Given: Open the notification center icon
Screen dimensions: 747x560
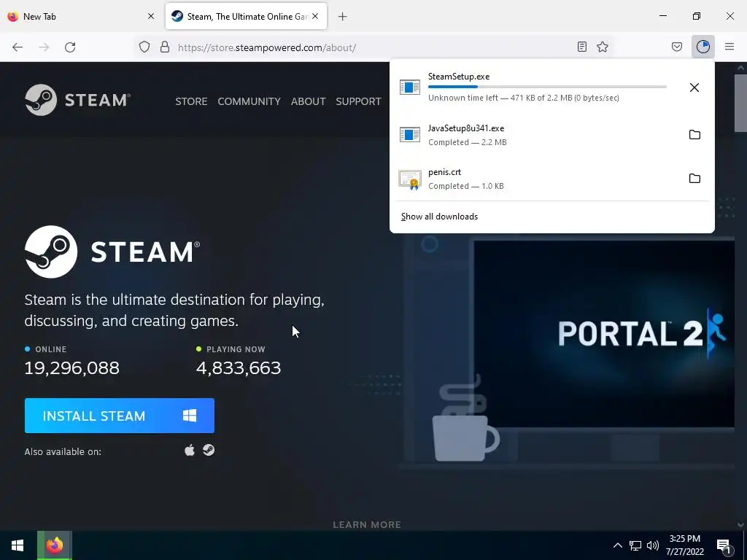Looking at the screenshot, I should tap(724, 545).
